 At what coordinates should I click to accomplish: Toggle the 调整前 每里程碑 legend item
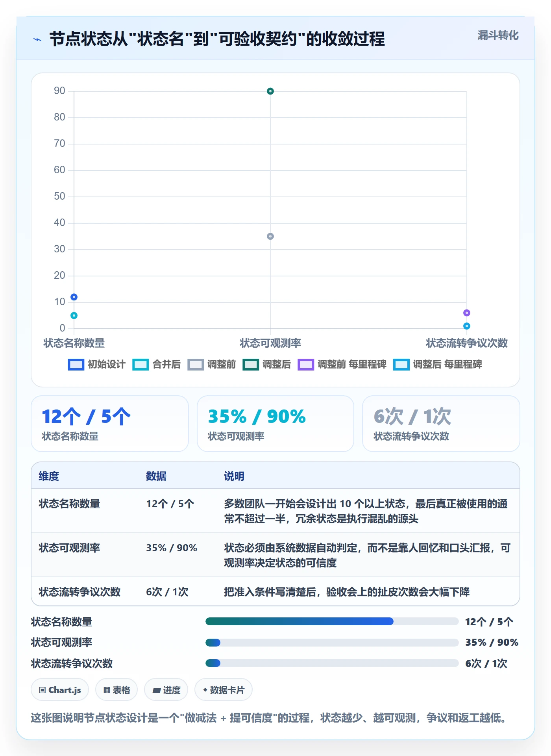point(342,364)
